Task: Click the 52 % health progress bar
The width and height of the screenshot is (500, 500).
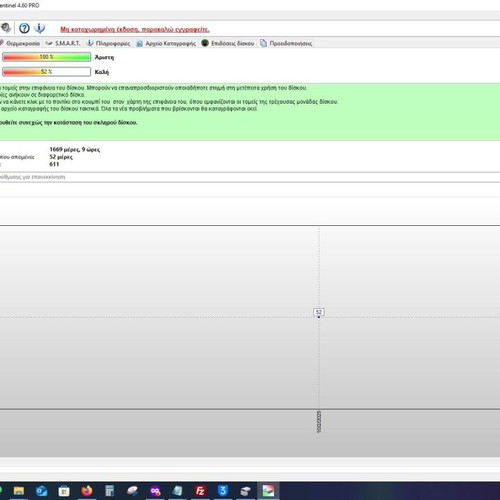Action: pos(46,72)
